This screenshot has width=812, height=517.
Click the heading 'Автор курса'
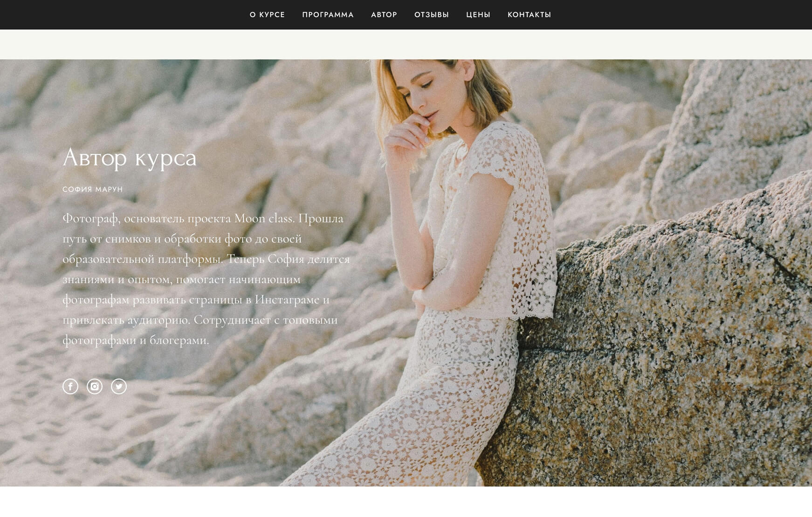coord(130,157)
